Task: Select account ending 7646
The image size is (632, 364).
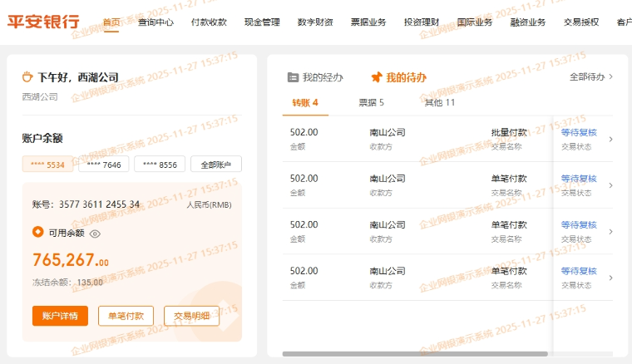Action: click(104, 165)
